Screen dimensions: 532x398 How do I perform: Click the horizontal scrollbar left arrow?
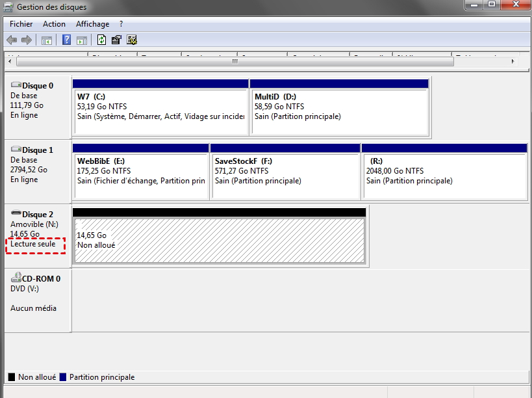click(x=10, y=62)
